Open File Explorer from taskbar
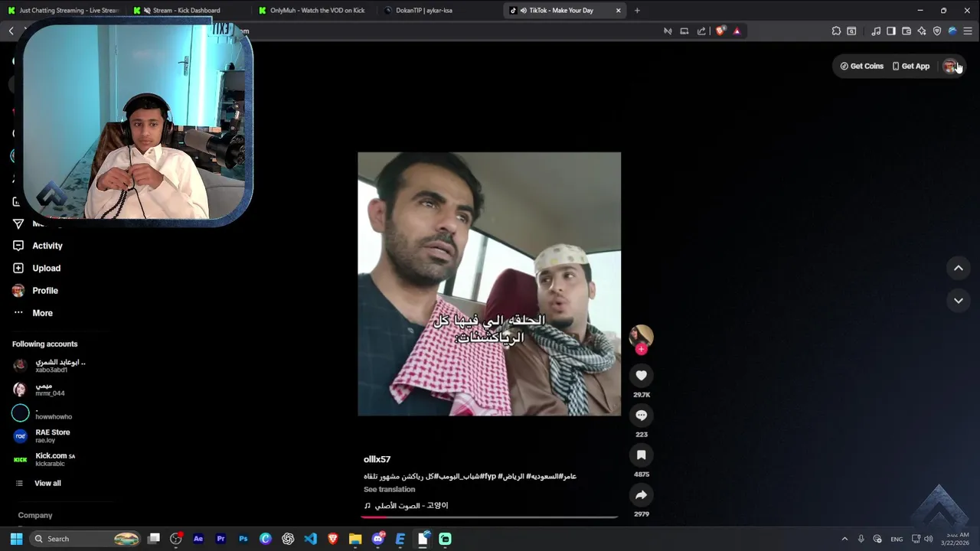The width and height of the screenshot is (980, 551). click(355, 539)
